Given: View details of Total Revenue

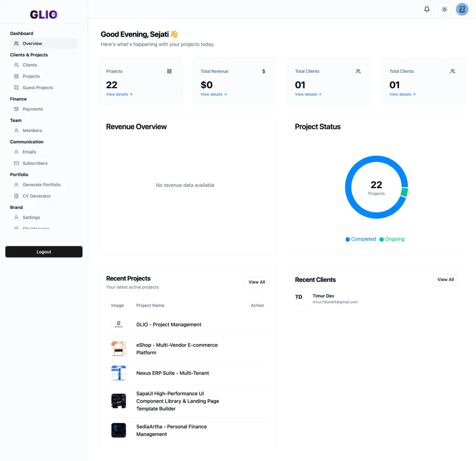Looking at the screenshot, I should pyautogui.click(x=214, y=94).
